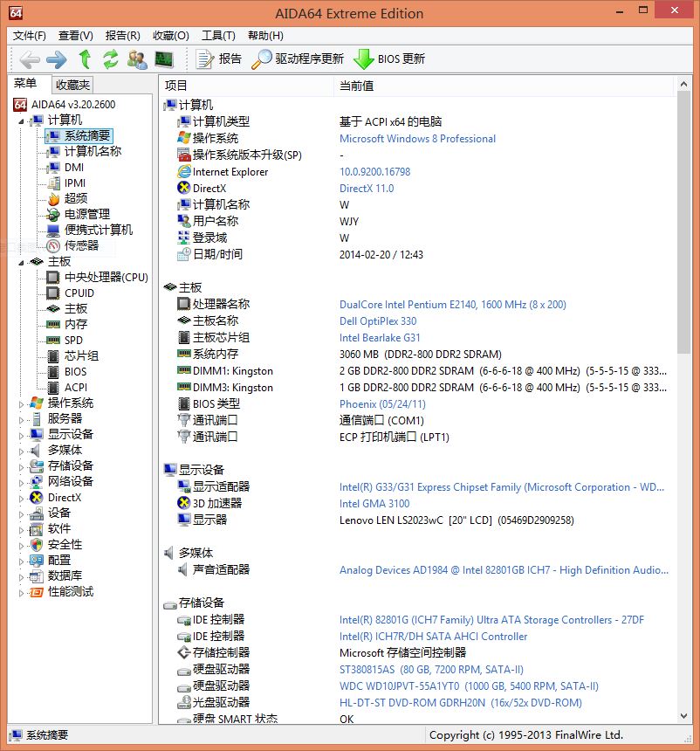
Task: Open the Phoenix (05/24/11) BIOS link
Action: (x=382, y=404)
